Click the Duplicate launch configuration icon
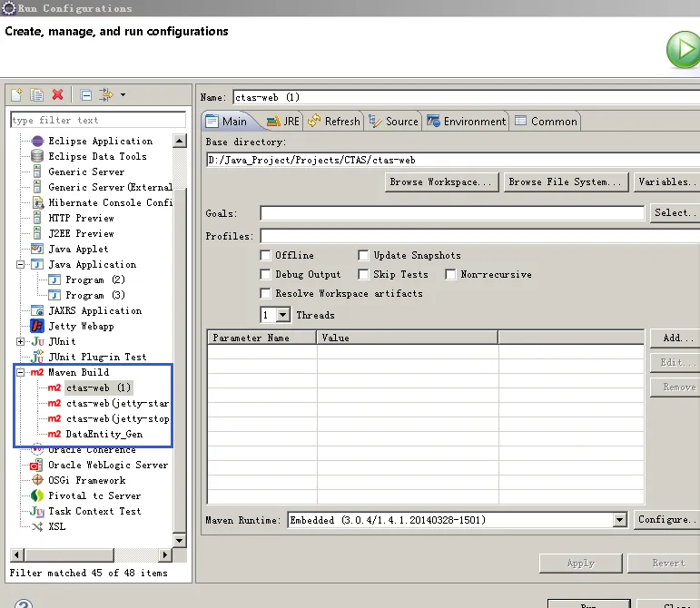This screenshot has height=608, width=700. 36,94
